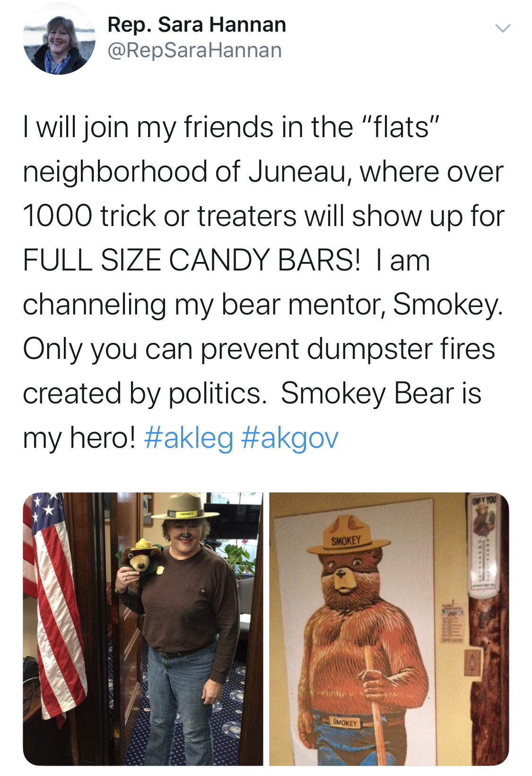Screen dimensions: 532x776
Task: View the photo of the woman in the Smokey hat
Action: [143, 629]
